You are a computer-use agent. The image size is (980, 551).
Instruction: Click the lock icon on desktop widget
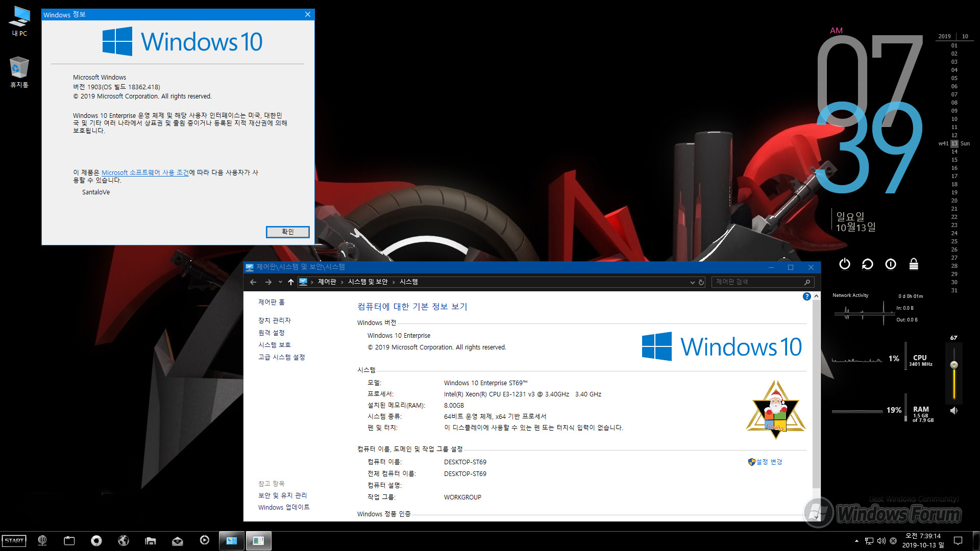(914, 264)
